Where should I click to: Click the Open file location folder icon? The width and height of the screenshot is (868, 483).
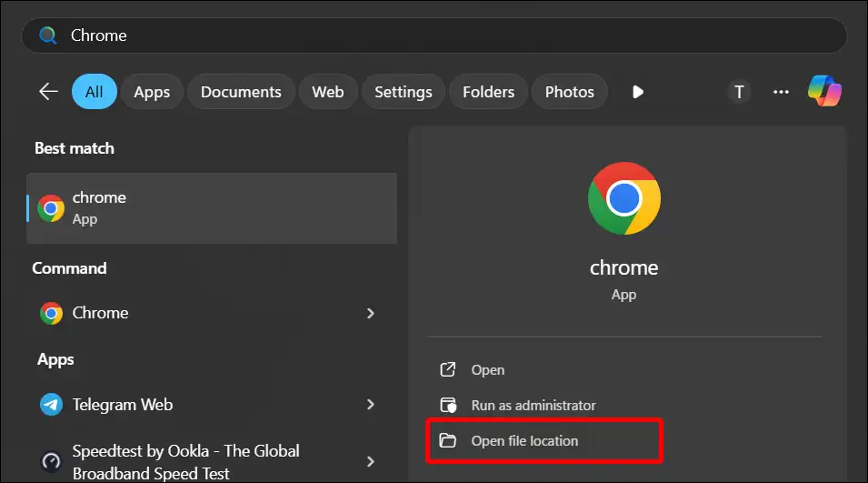[x=447, y=441]
